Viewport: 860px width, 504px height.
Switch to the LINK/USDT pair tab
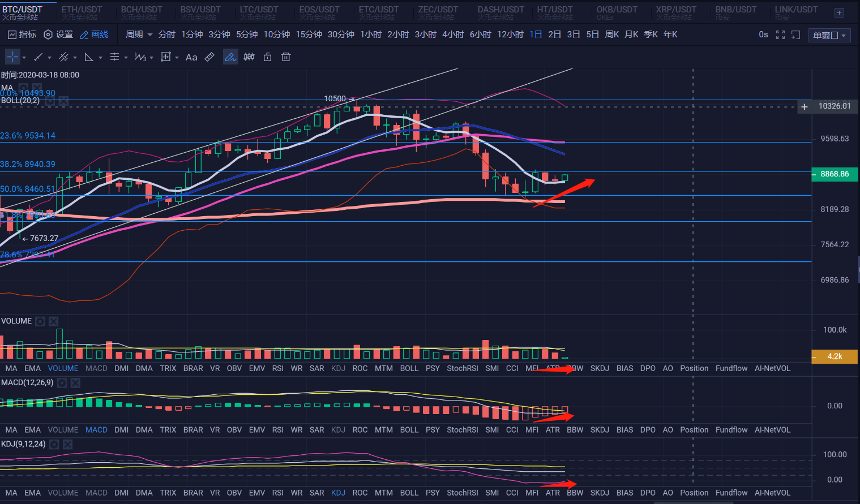(x=795, y=12)
